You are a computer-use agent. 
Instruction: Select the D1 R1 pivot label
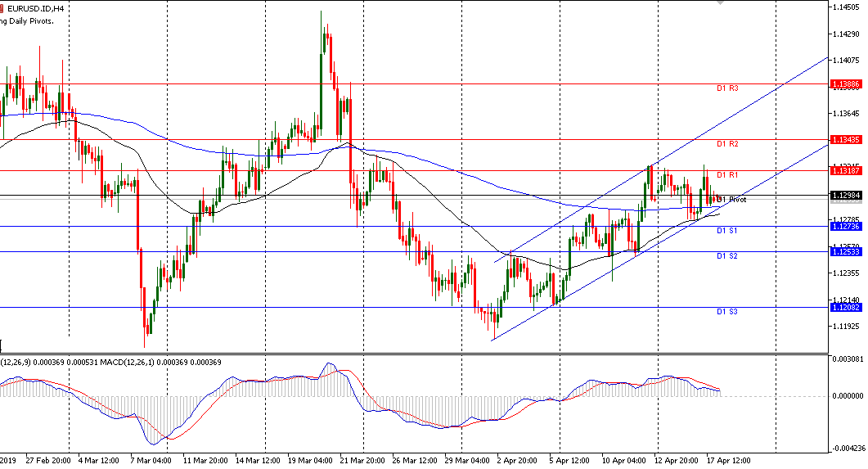coord(727,175)
